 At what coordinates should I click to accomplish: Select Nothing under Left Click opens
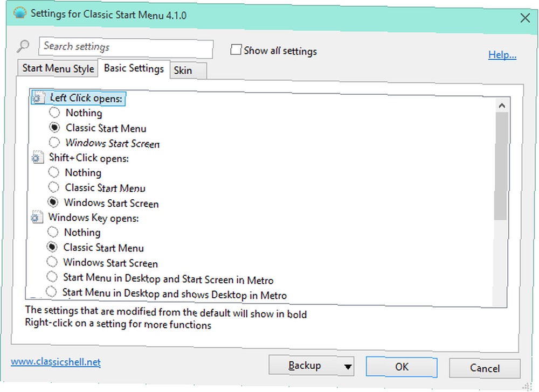click(54, 112)
